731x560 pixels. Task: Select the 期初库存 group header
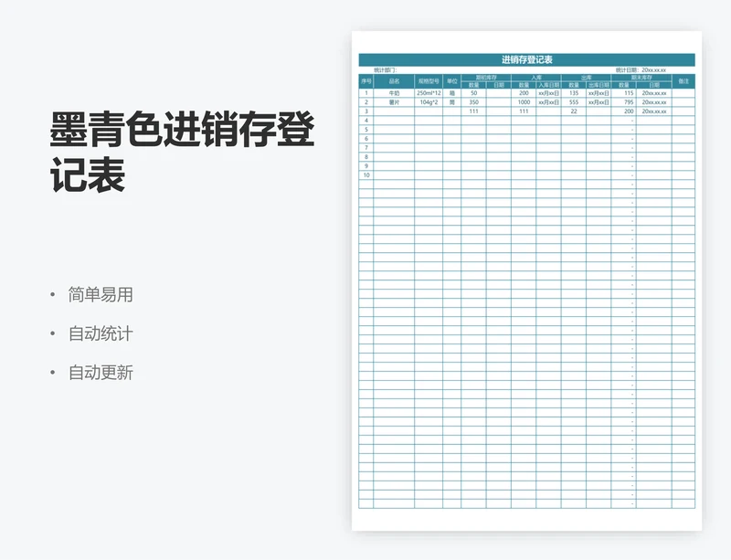pyautogui.click(x=486, y=78)
